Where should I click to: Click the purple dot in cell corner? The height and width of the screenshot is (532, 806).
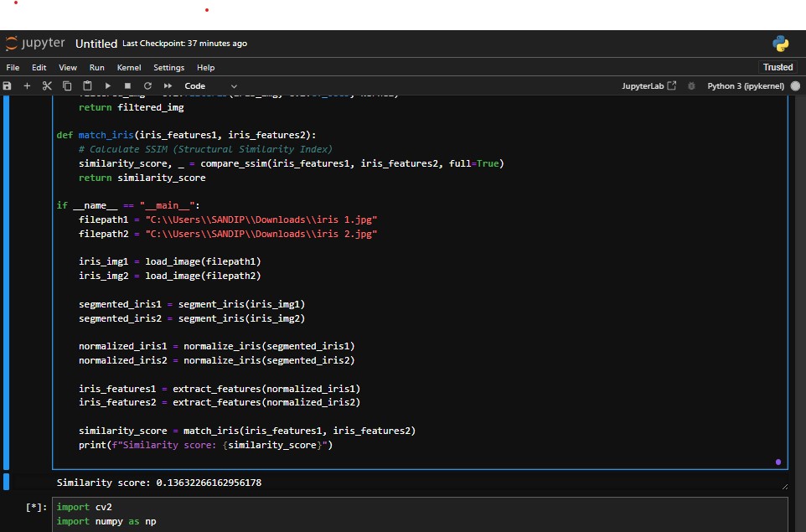tap(778, 462)
